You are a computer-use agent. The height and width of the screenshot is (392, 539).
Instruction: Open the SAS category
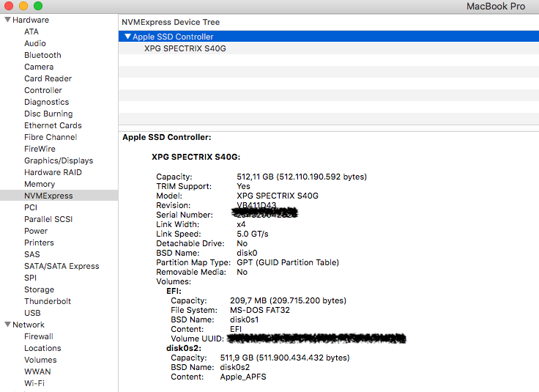click(x=32, y=254)
